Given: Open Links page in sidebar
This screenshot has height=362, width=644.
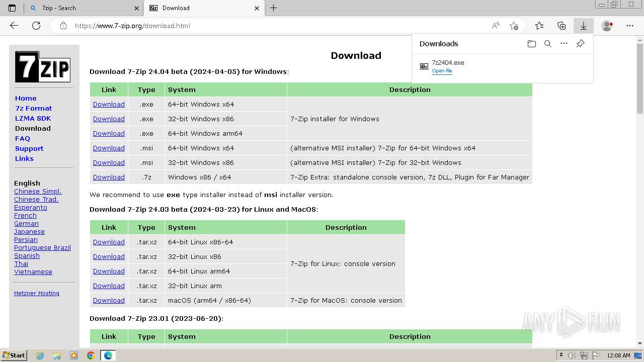Looking at the screenshot, I should point(24,158).
